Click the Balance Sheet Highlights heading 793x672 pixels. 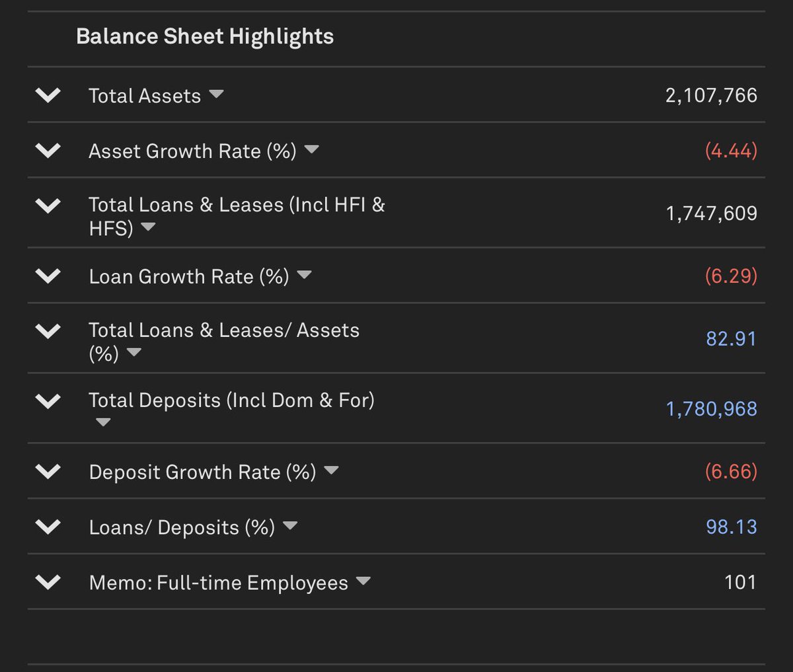pyautogui.click(x=205, y=36)
